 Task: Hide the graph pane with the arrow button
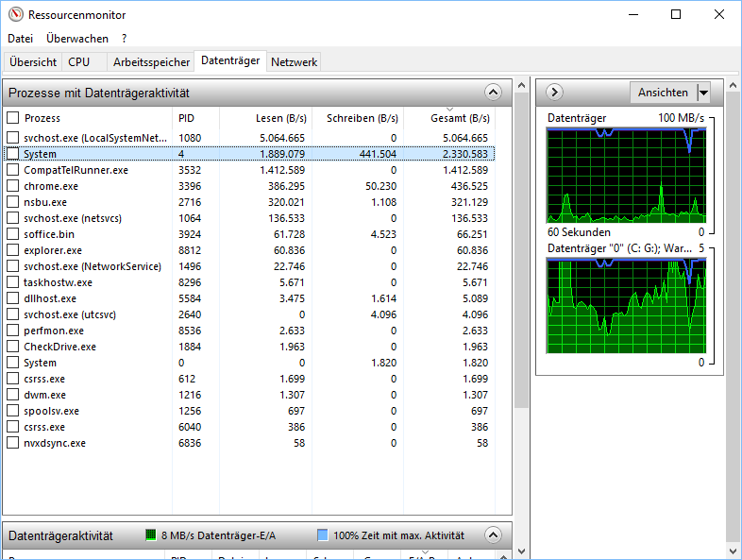point(554,92)
